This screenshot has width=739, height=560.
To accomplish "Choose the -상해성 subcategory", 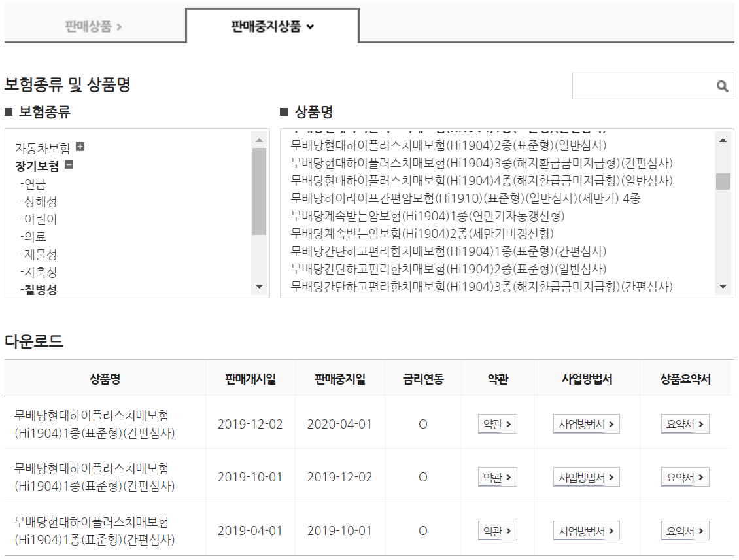I will tap(39, 201).
